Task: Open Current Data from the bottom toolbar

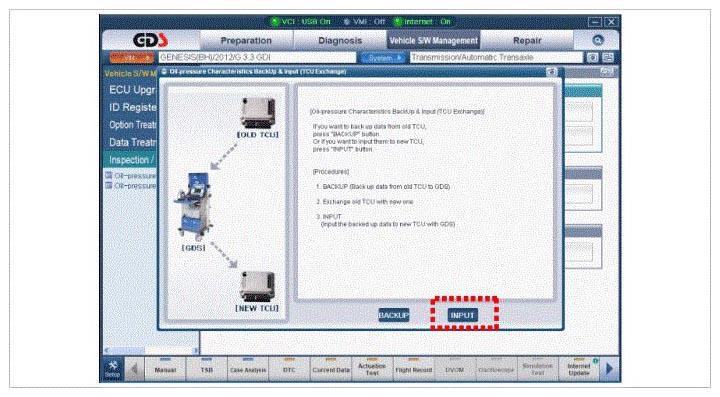Action: coord(331,369)
